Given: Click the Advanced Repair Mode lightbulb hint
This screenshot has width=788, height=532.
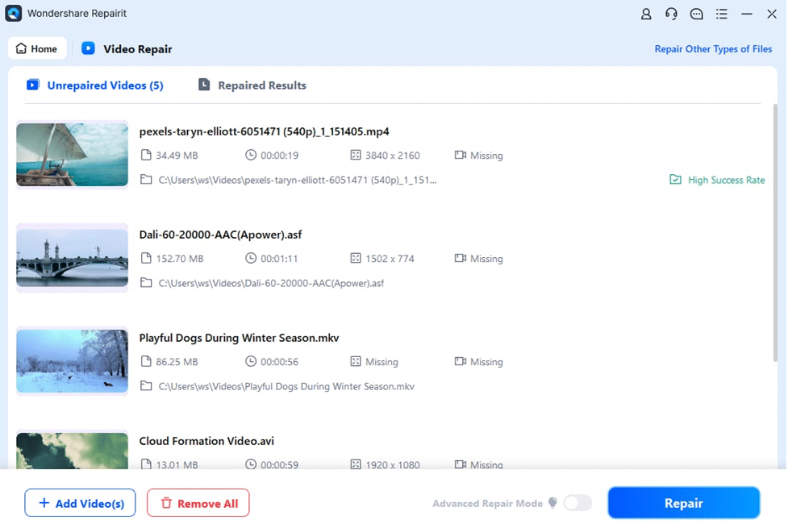Looking at the screenshot, I should point(552,503).
